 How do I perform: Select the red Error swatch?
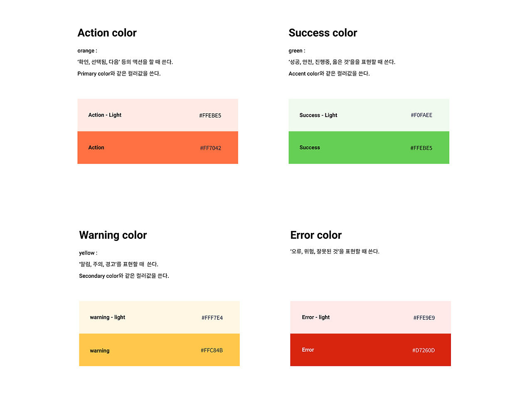[x=370, y=350]
